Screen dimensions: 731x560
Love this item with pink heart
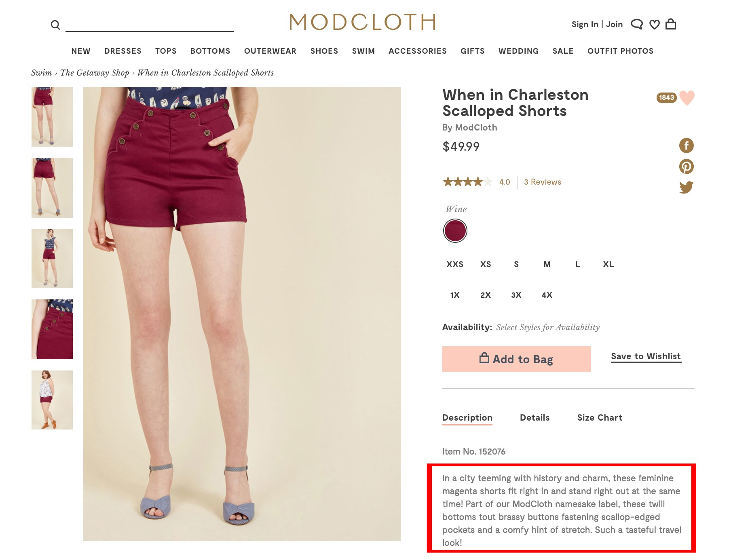tap(687, 98)
